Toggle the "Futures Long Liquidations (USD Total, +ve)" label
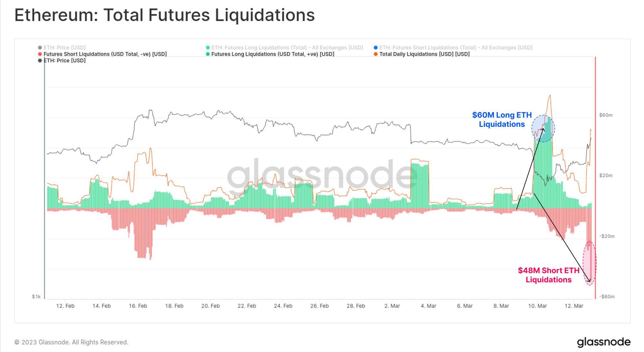Viewport: 644px width, 352px height. pos(272,54)
